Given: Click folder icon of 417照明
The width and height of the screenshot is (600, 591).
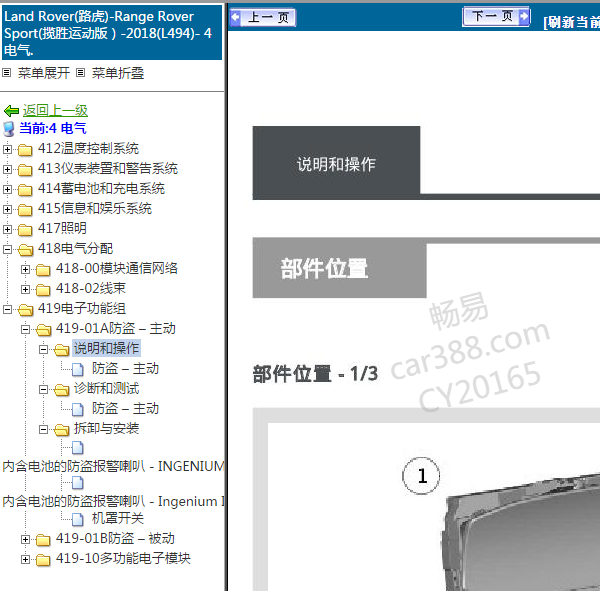Looking at the screenshot, I should click(25, 229).
